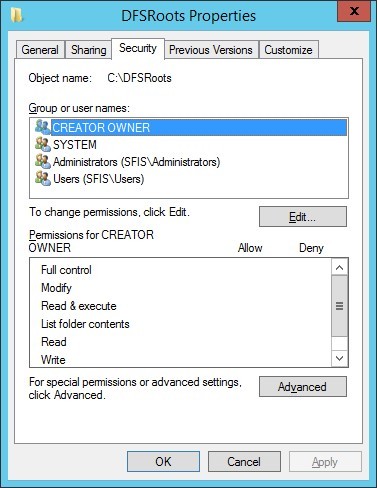Confirm with the OK button

[x=163, y=462]
